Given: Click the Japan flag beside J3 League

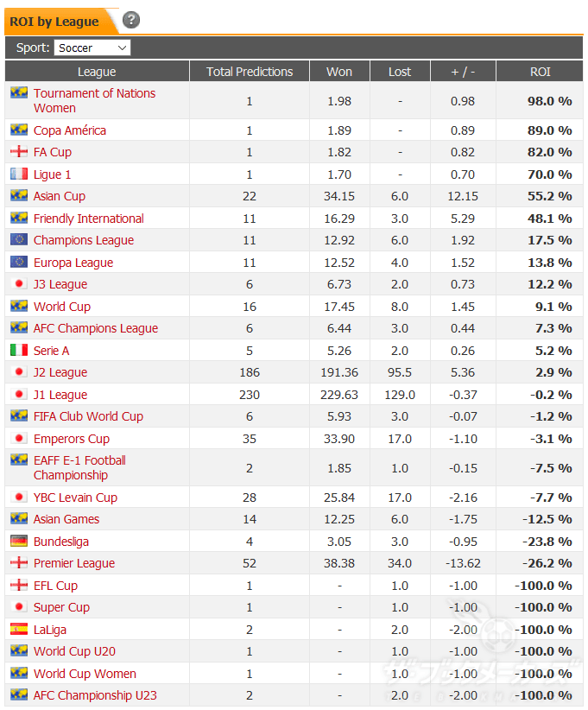Looking at the screenshot, I should pyautogui.click(x=19, y=283).
